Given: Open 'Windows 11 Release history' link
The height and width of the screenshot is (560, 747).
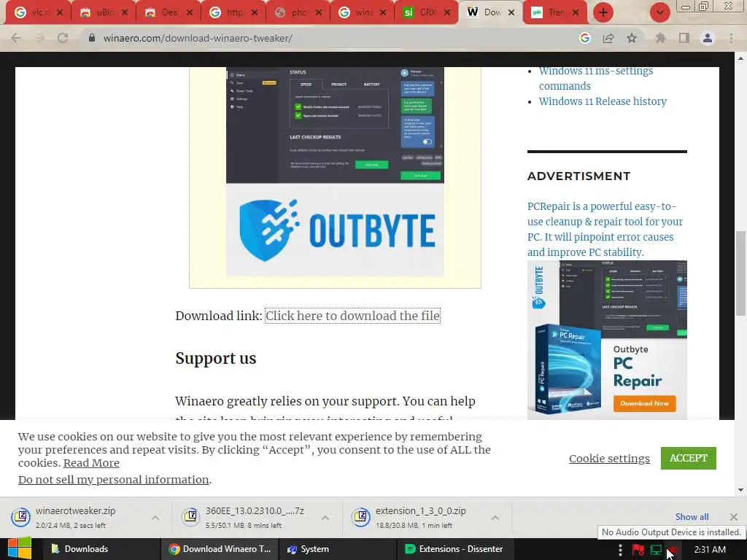Looking at the screenshot, I should tap(603, 101).
